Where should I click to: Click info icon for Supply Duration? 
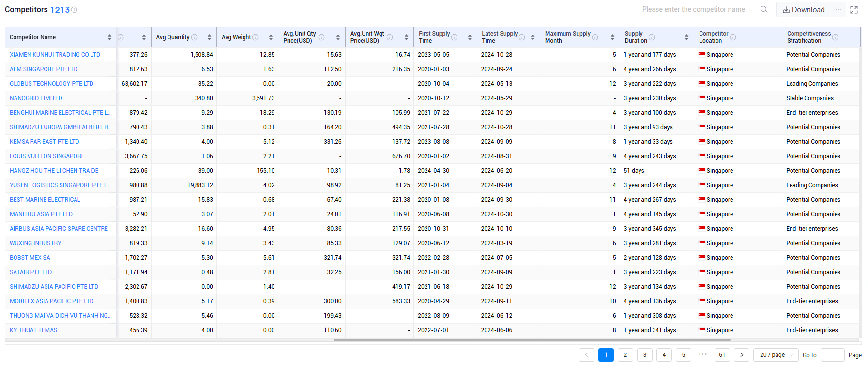tap(652, 37)
